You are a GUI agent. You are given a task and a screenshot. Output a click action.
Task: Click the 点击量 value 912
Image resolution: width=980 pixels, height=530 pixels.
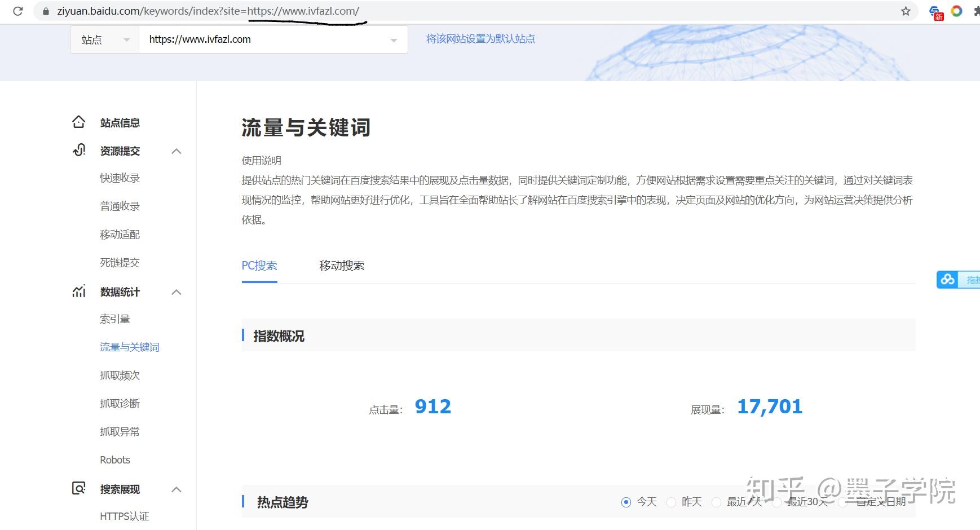433,407
